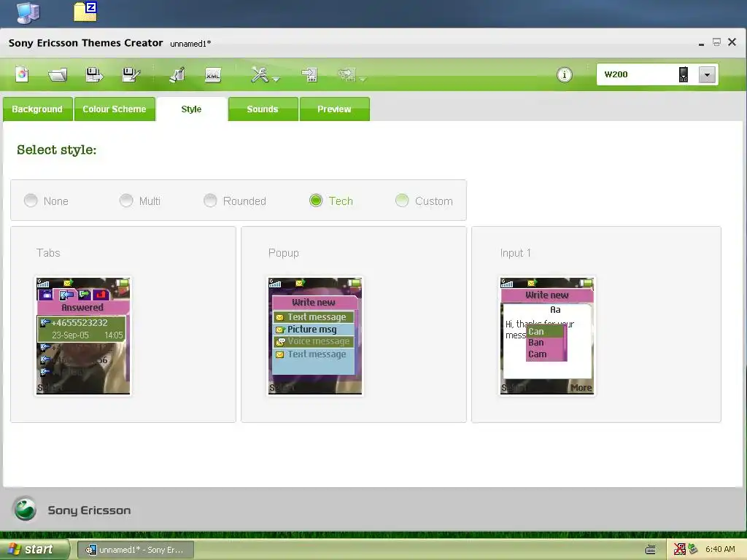This screenshot has height=560, width=747.
Task: Click the Sony Ericsson logo globe icon
Action: click(25, 509)
